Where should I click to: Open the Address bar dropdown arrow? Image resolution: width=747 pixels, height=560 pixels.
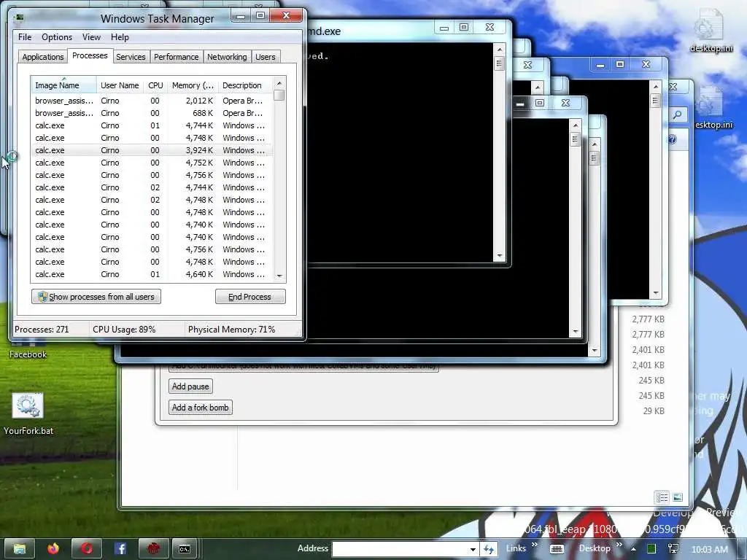tap(473, 549)
